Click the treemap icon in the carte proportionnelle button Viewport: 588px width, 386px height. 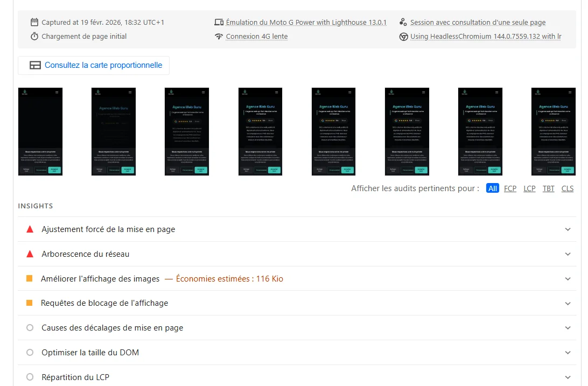click(x=35, y=65)
